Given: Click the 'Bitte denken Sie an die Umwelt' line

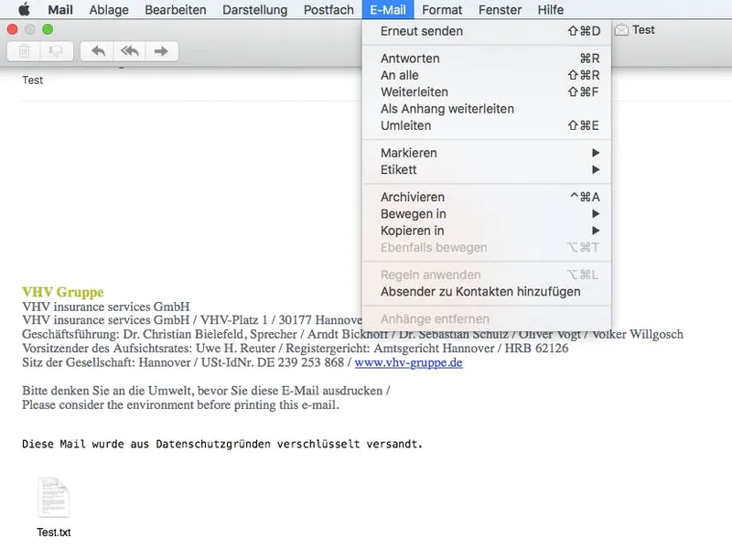Looking at the screenshot, I should click(x=206, y=391).
